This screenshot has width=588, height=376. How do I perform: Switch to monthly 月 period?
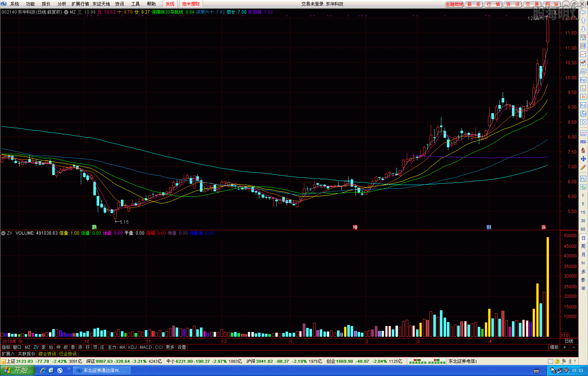coord(583,255)
